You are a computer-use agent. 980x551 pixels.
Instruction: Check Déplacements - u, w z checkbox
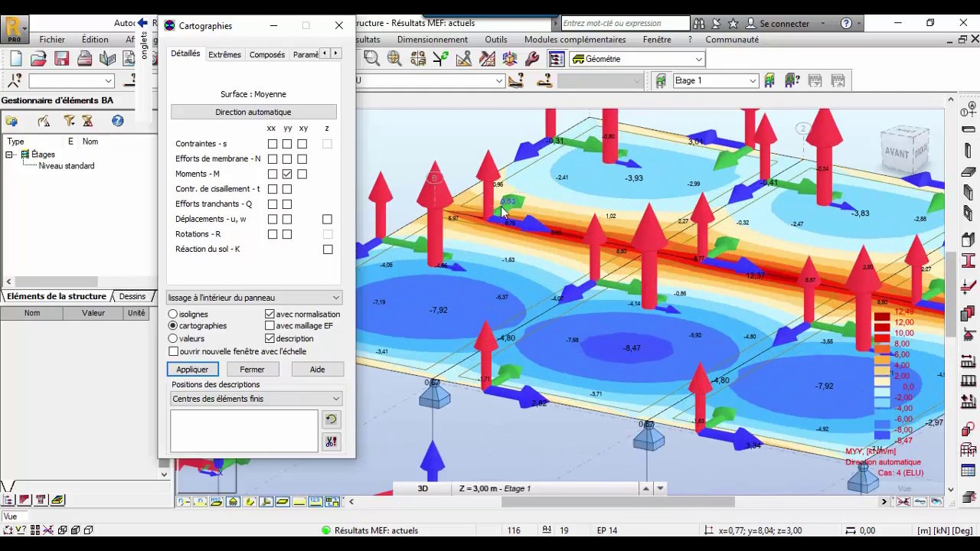[328, 219]
